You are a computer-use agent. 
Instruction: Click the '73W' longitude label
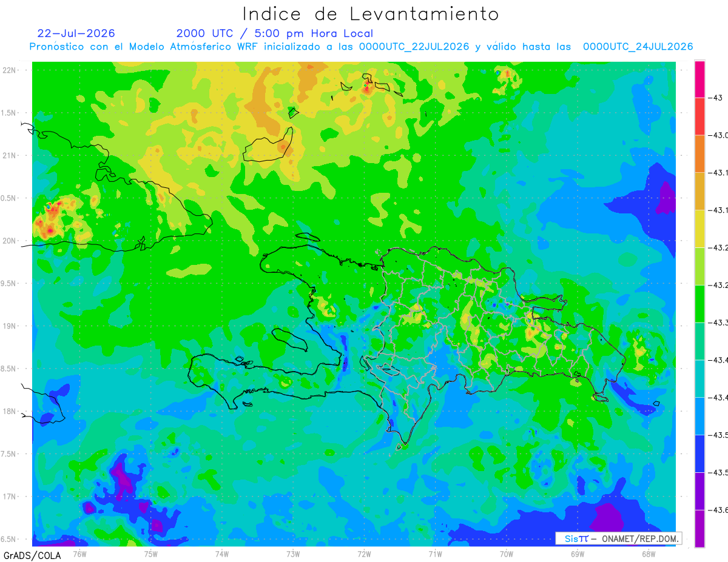pos(293,554)
